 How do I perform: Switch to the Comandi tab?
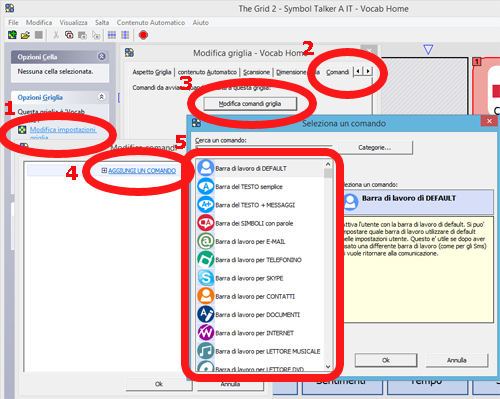[x=337, y=72]
